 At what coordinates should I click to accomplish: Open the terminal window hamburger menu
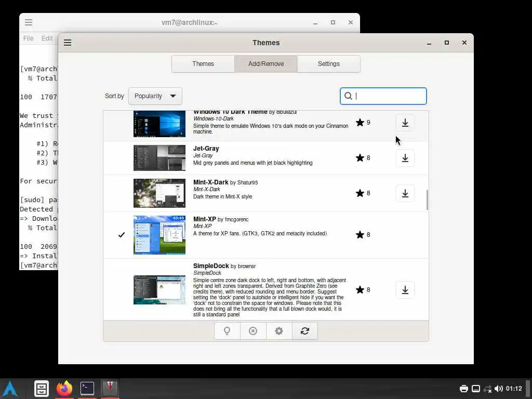tap(29, 22)
